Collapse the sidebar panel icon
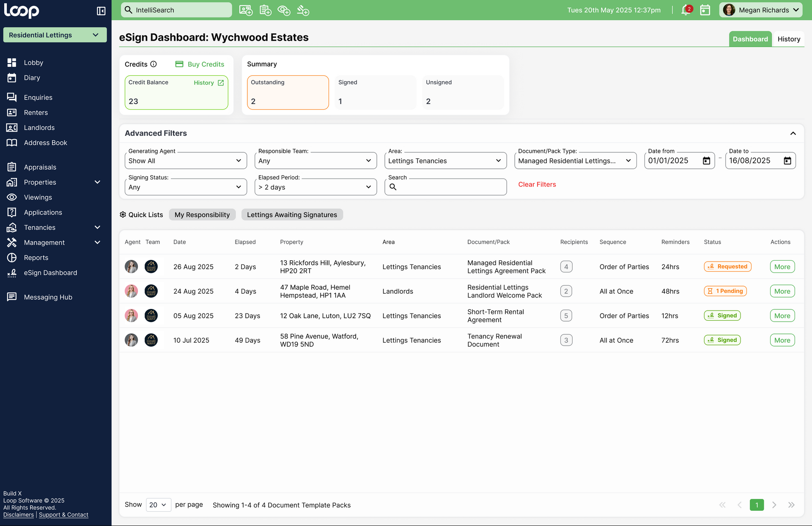The width and height of the screenshot is (812, 526). tap(101, 11)
